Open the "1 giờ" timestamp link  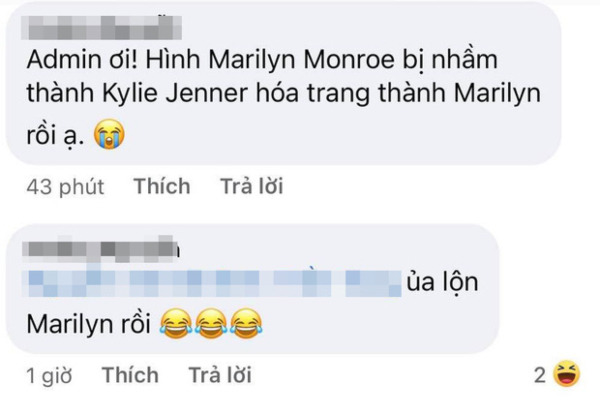click(49, 376)
